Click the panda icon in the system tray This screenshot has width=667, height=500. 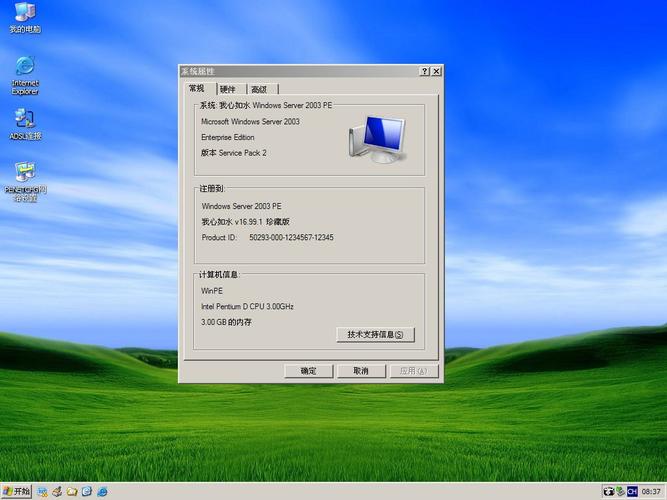coord(609,492)
